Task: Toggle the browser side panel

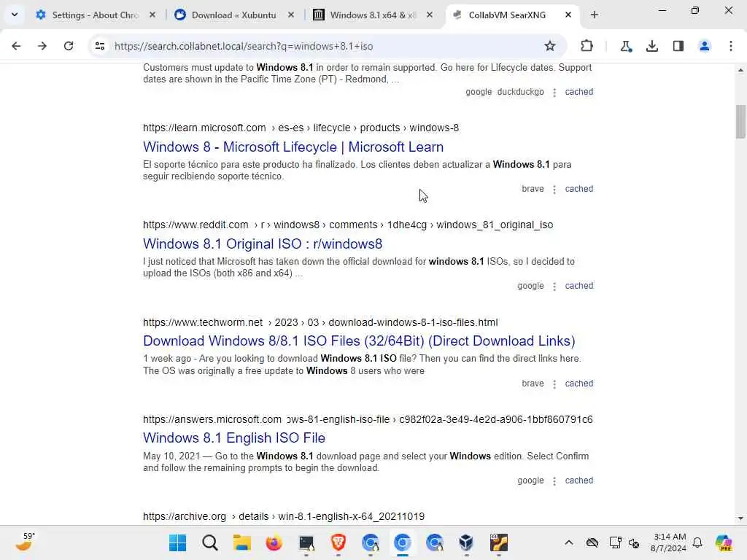Action: coord(678,46)
